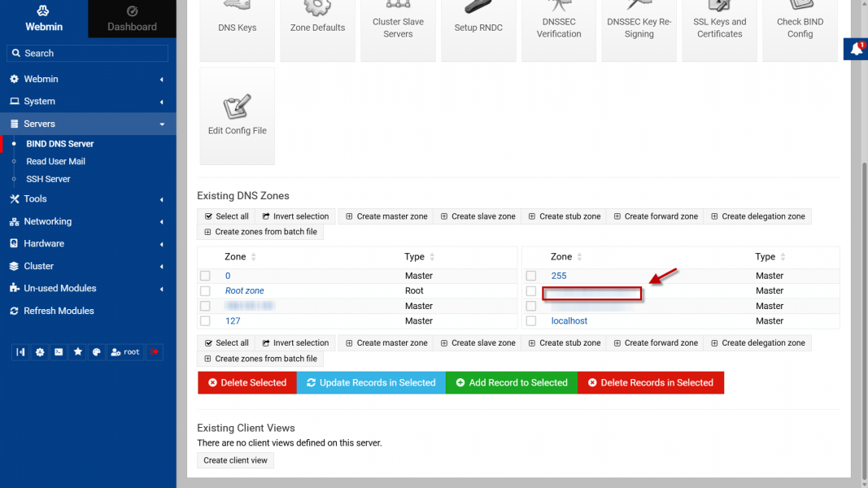Click the Create master zone button above the zone list

pos(386,216)
